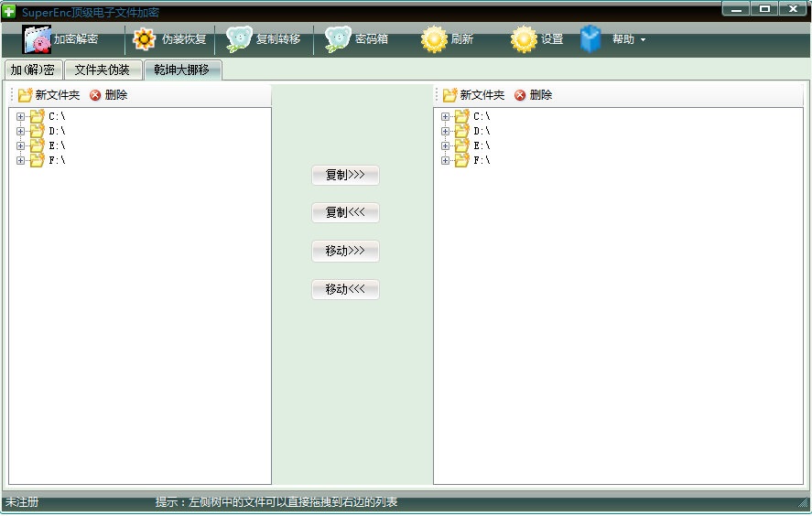The width and height of the screenshot is (812, 516).
Task: Click the blue 帮助 box icon
Action: (590, 39)
